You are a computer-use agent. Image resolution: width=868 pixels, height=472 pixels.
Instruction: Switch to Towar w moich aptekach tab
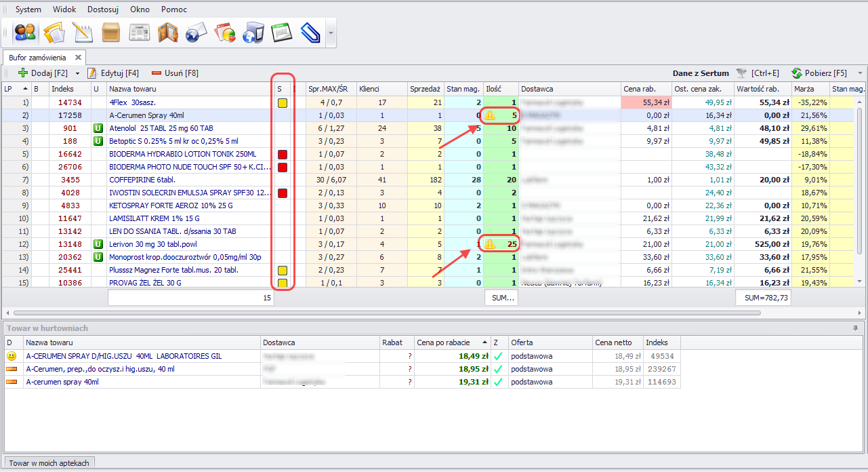pos(49,463)
